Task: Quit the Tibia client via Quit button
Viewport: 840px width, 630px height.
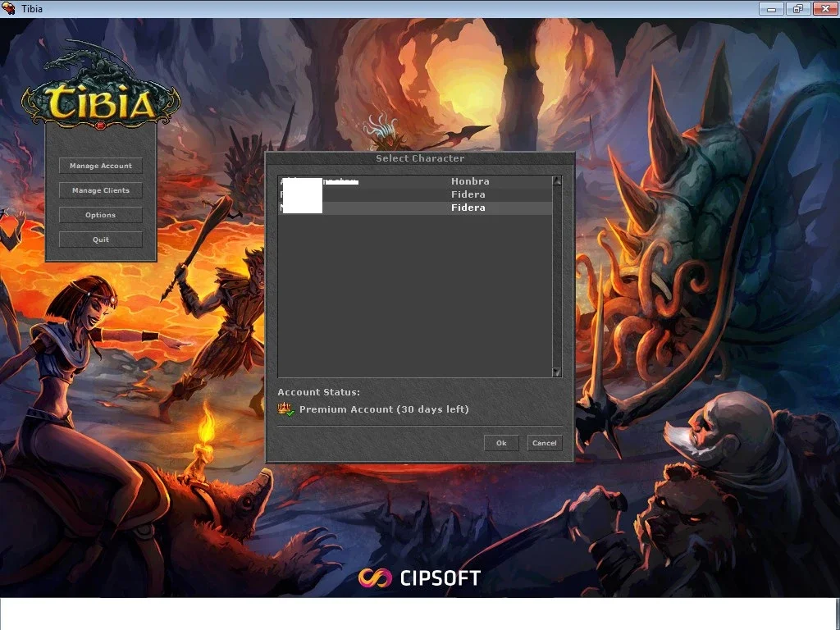Action: [101, 240]
